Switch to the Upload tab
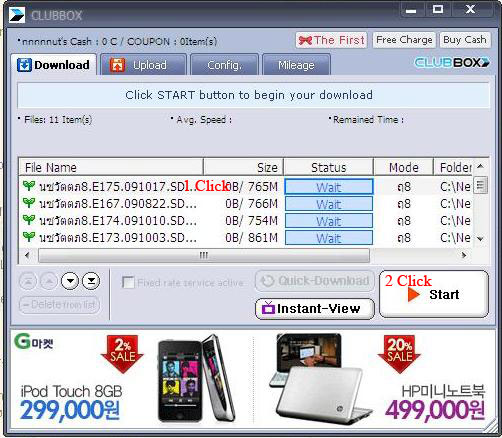This screenshot has height=438, width=502. tap(143, 65)
